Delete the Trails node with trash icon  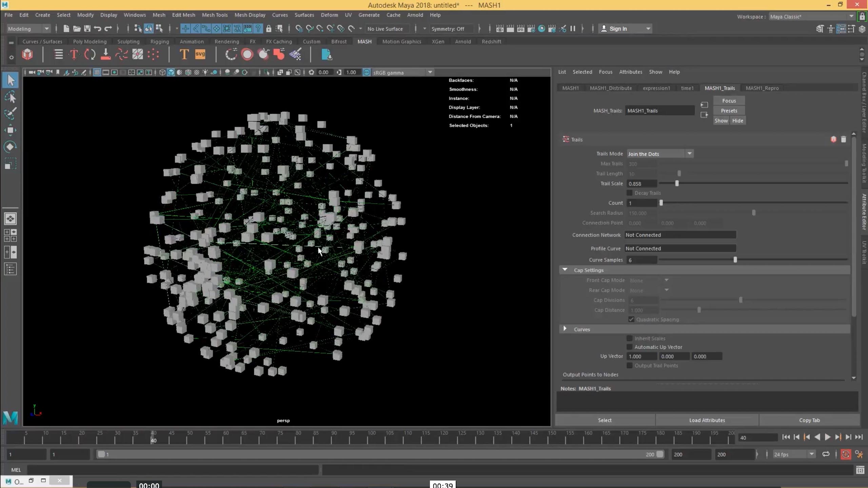(x=844, y=139)
